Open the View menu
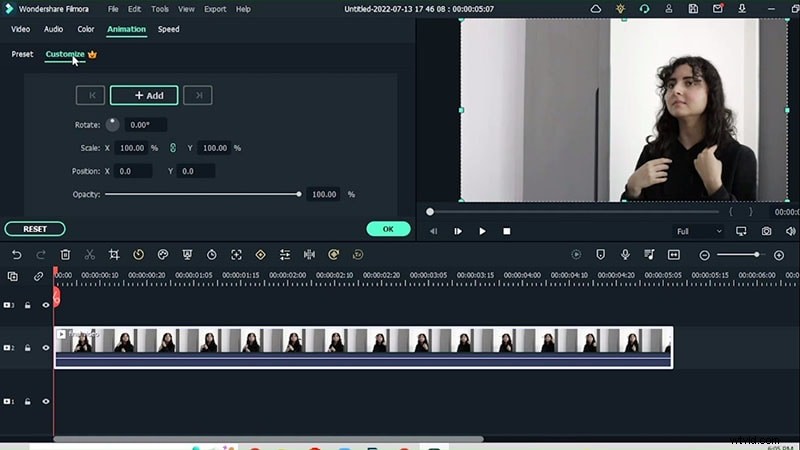Viewport: 800px width, 450px height. (186, 9)
